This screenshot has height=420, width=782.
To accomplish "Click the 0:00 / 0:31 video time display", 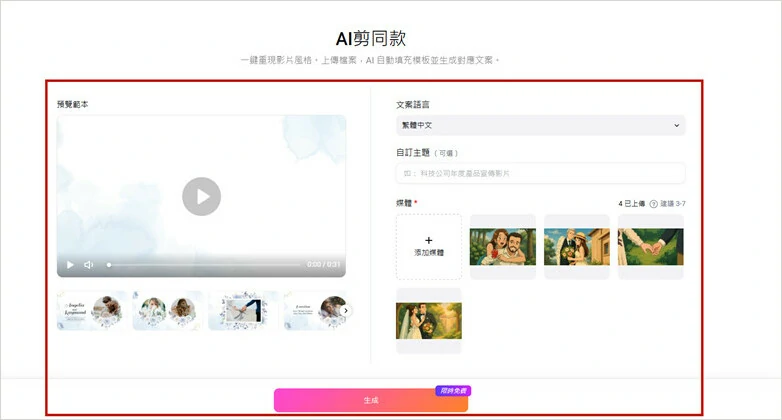I will click(x=323, y=264).
